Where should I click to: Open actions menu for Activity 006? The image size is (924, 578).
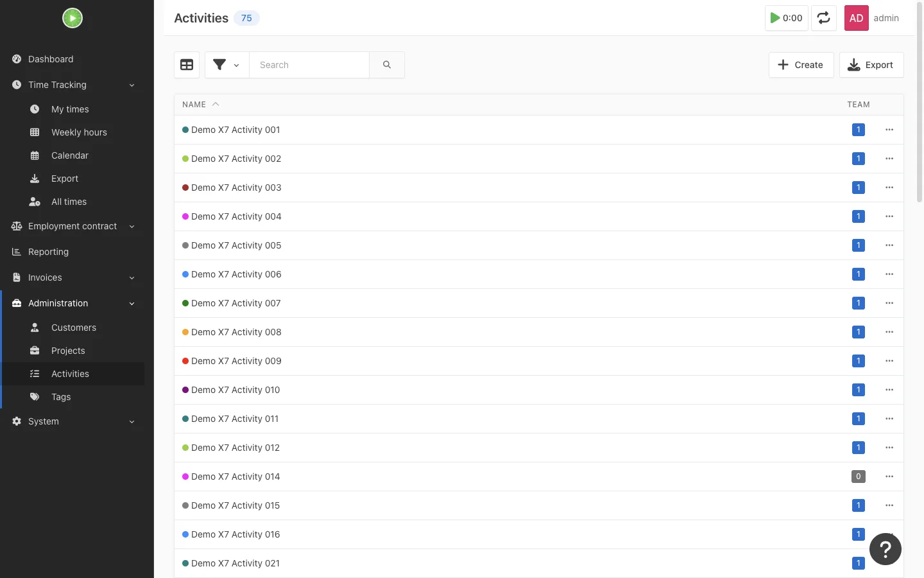pyautogui.click(x=889, y=274)
